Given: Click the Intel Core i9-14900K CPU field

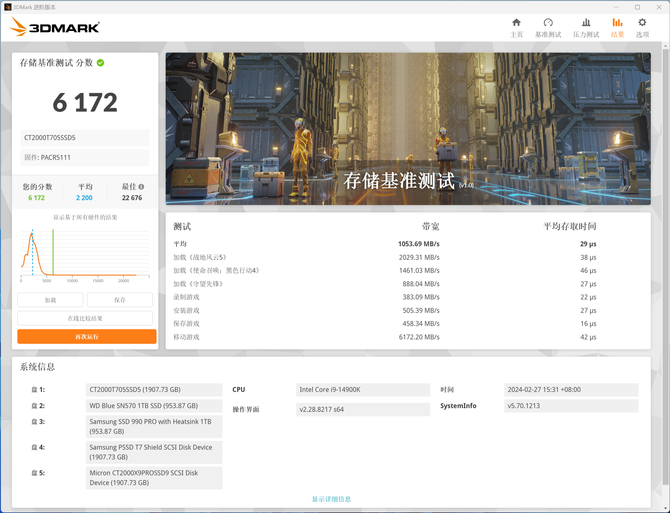Looking at the screenshot, I should (363, 390).
